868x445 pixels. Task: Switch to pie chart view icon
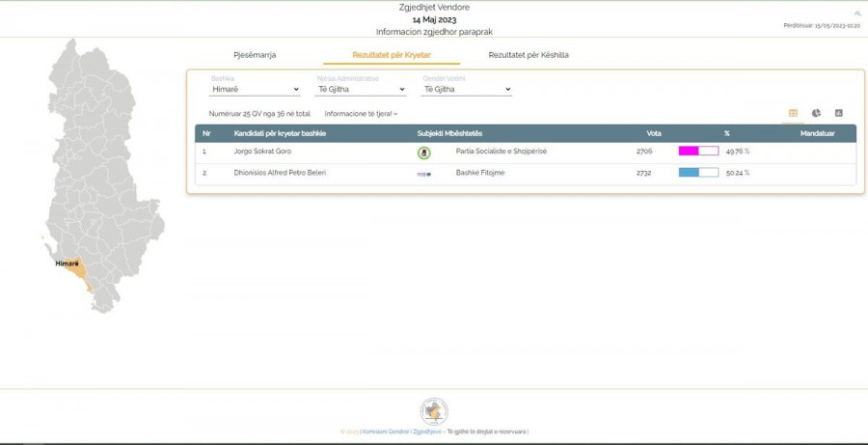(816, 113)
